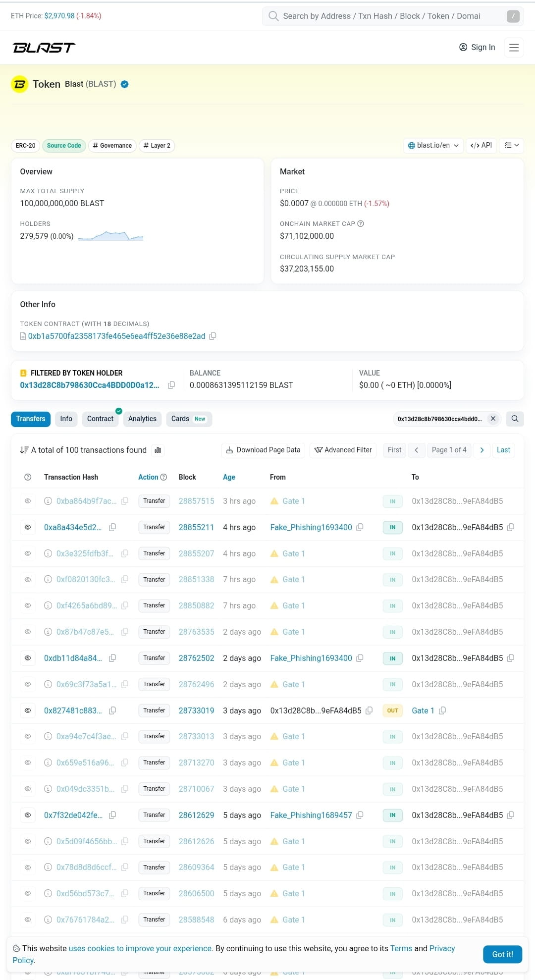Copy the Gate 1 destination address in OUT row
The width and height of the screenshot is (535, 980).
pyautogui.click(x=442, y=710)
